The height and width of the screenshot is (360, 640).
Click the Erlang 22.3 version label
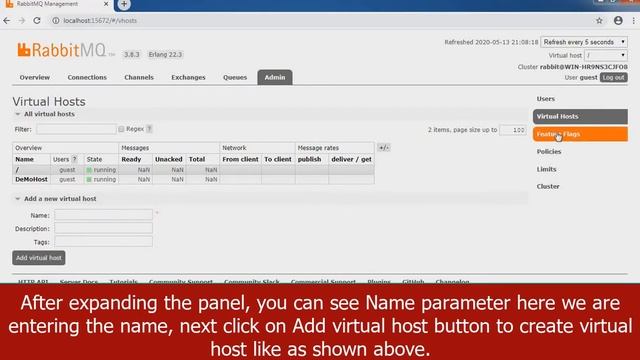click(165, 54)
